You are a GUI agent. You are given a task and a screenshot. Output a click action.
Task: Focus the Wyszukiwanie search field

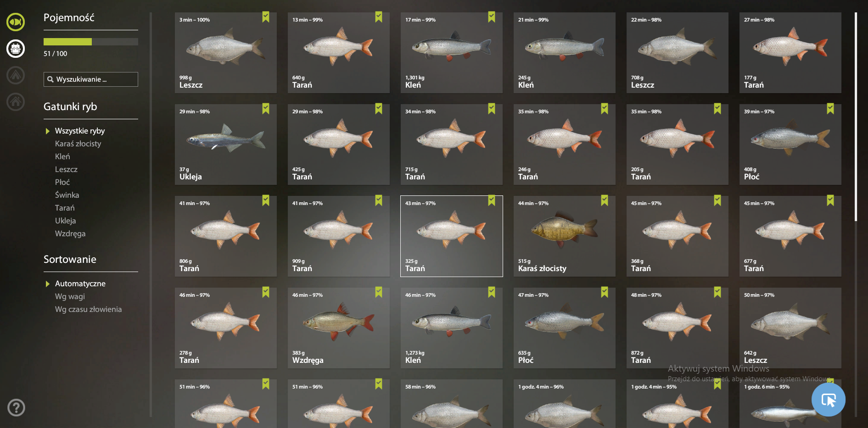coord(91,79)
